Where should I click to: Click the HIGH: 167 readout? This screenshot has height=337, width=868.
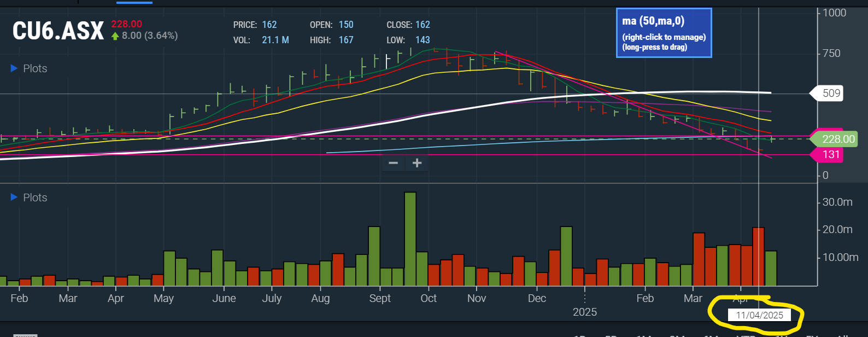click(331, 40)
